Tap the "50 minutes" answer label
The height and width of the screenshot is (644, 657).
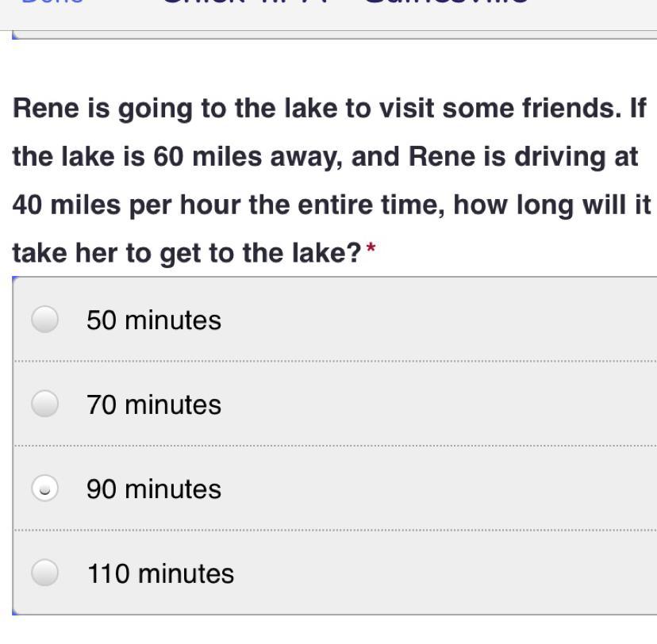[x=154, y=320]
